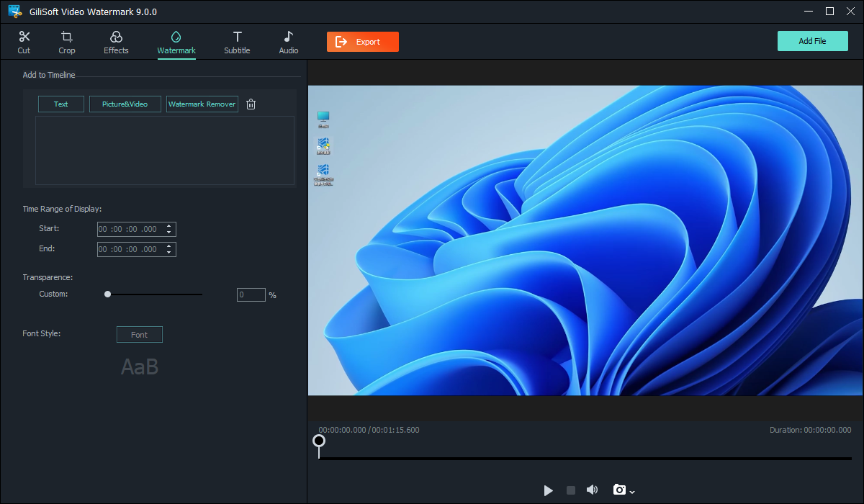Viewport: 864px width, 504px height.
Task: Take a snapshot with camera icon
Action: coord(619,490)
